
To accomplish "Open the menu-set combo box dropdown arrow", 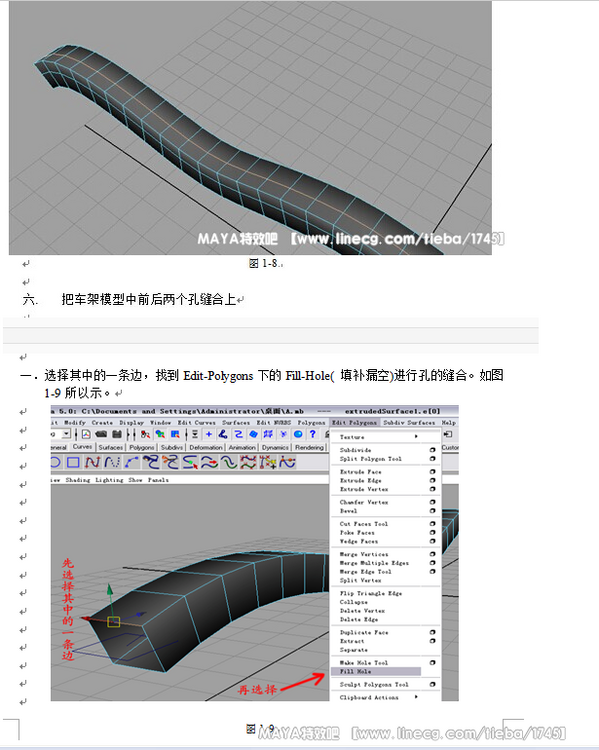I will coord(67,434).
